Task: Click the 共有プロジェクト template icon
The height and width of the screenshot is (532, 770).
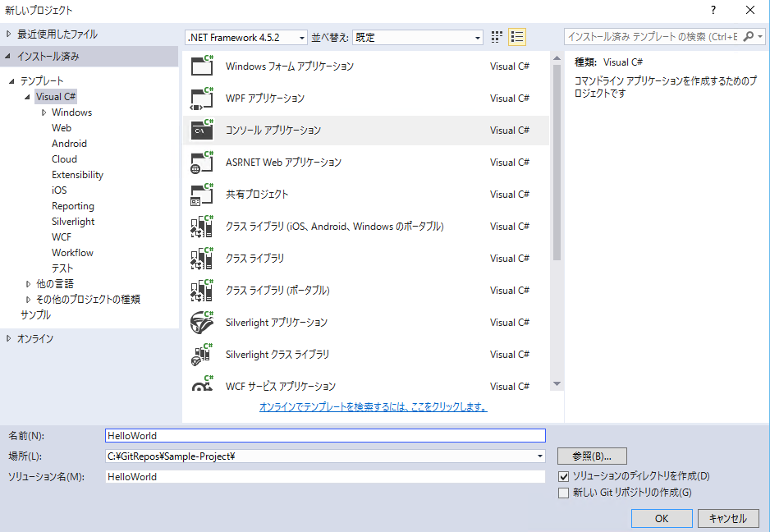Action: pyautogui.click(x=202, y=194)
